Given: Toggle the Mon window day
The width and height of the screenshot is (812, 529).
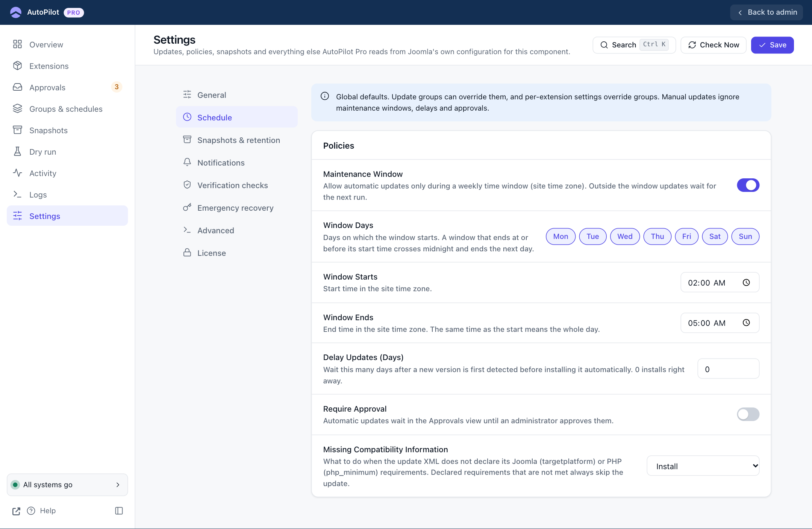Looking at the screenshot, I should (561, 236).
